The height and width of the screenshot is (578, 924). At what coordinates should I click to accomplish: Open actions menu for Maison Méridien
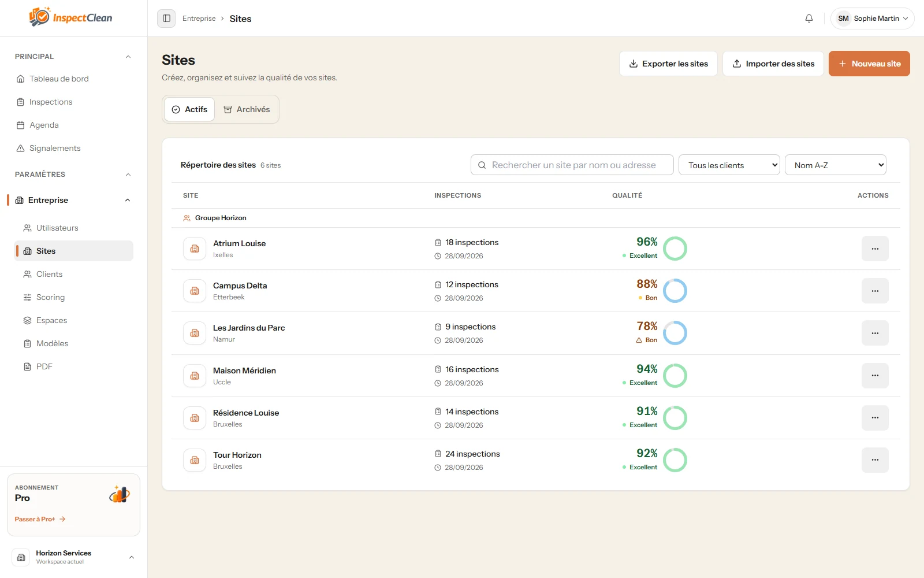(875, 376)
